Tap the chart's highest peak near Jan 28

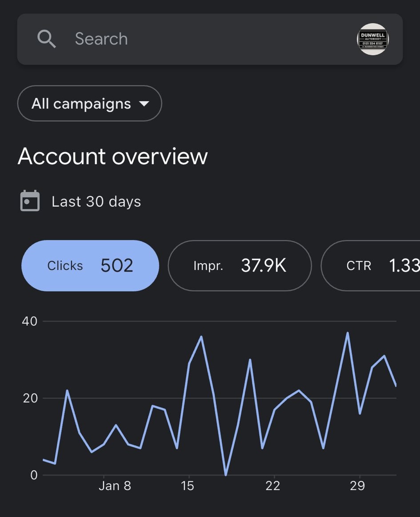pos(348,333)
